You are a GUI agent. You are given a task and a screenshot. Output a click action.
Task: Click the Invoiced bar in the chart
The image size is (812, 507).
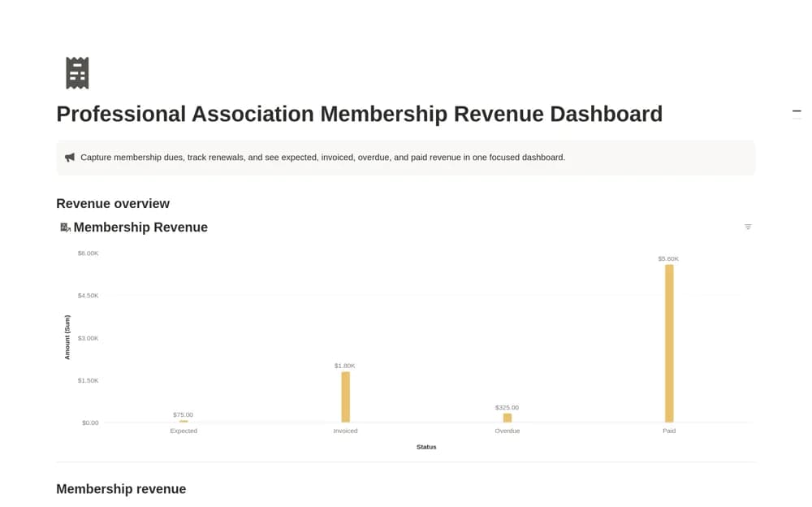pos(345,397)
